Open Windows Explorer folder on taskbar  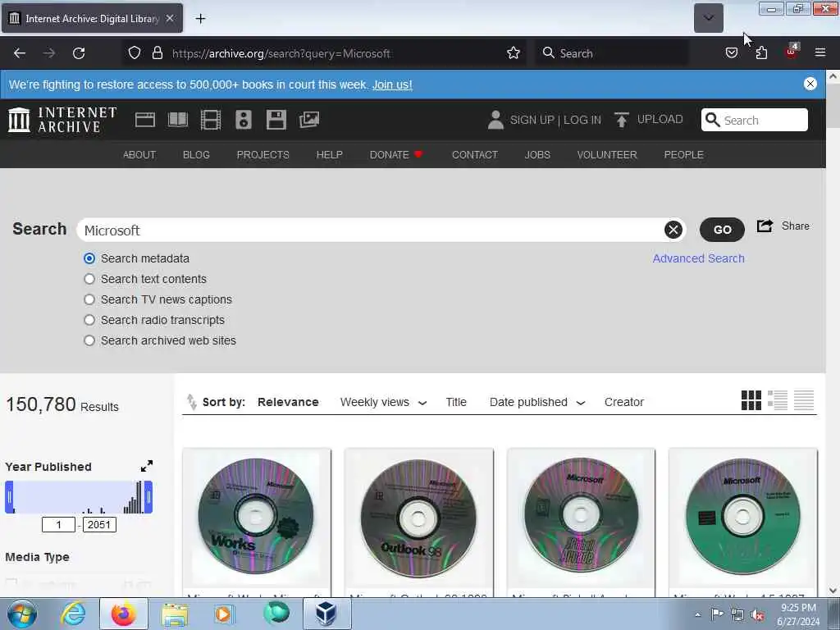[x=175, y=614]
